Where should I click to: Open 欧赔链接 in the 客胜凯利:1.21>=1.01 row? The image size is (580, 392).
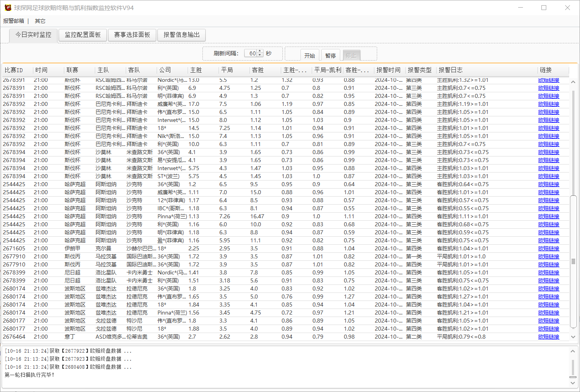(x=549, y=313)
